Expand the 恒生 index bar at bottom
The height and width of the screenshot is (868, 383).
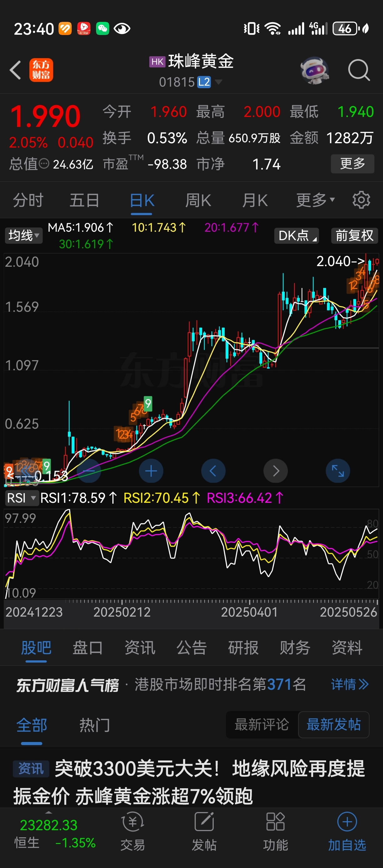pyautogui.click(x=49, y=813)
